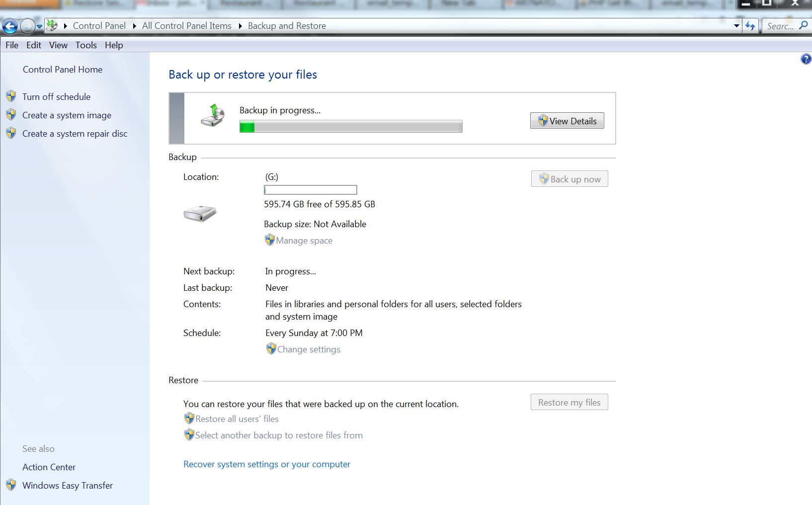Click Restore all users' files link
The image size is (812, 505).
[237, 419]
